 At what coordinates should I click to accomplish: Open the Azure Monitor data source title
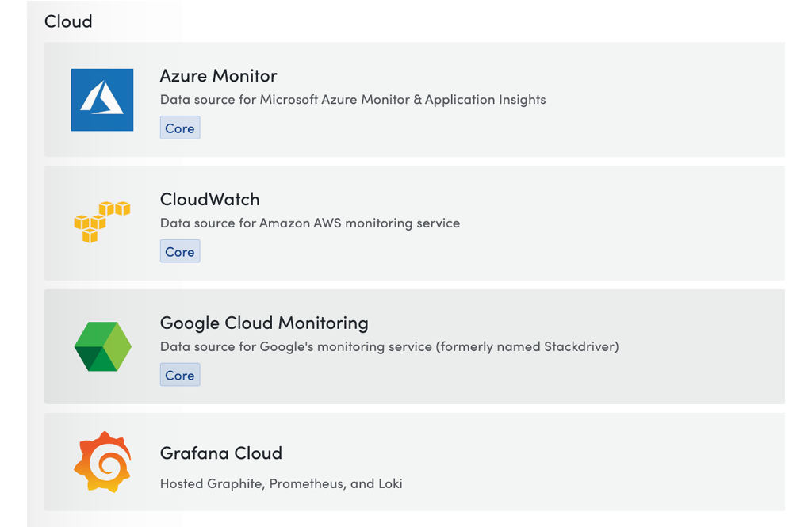pyautogui.click(x=219, y=75)
